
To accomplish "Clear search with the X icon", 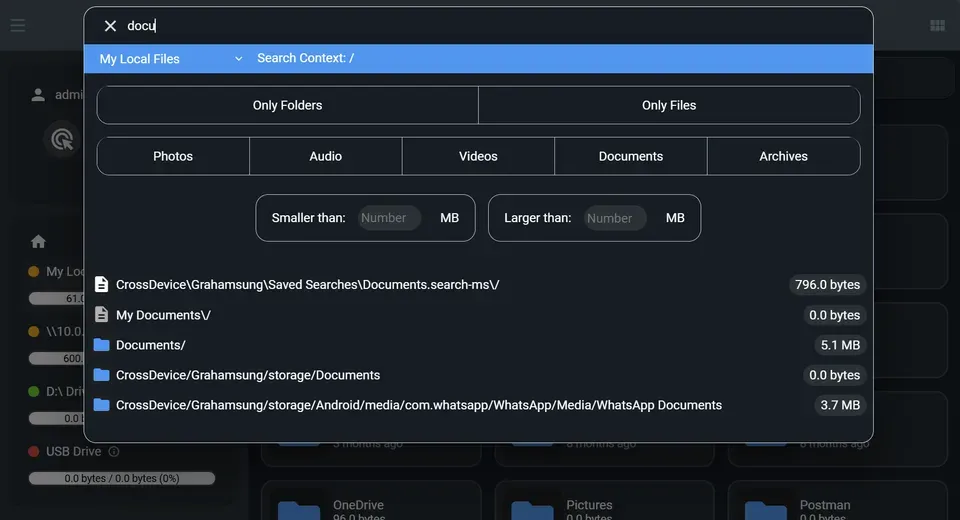I will point(110,26).
